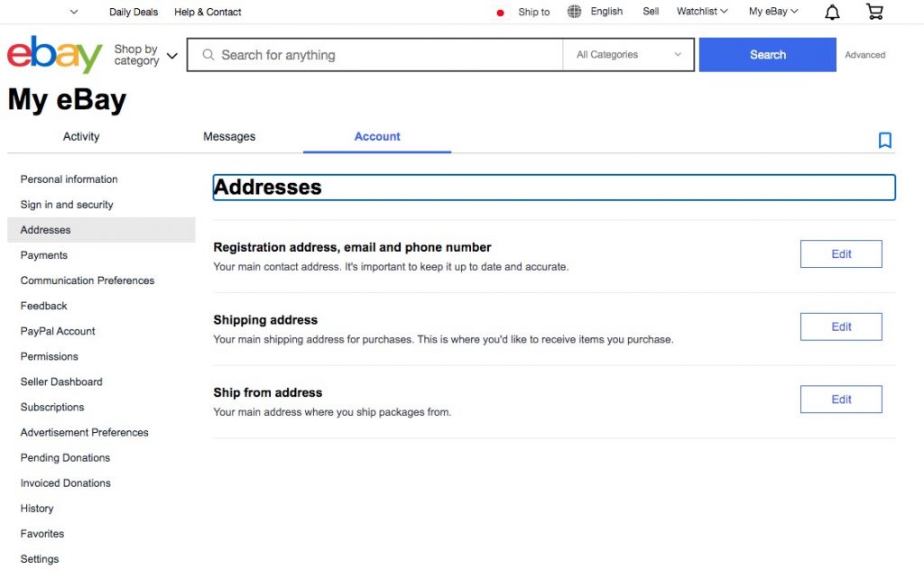Click the eBay logo
924x588 pixels.
tap(54, 54)
